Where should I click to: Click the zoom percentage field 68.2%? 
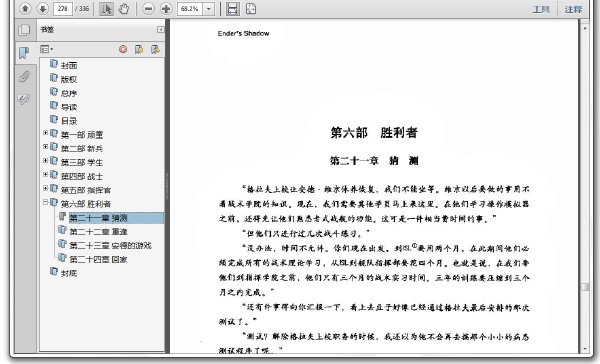coord(190,8)
